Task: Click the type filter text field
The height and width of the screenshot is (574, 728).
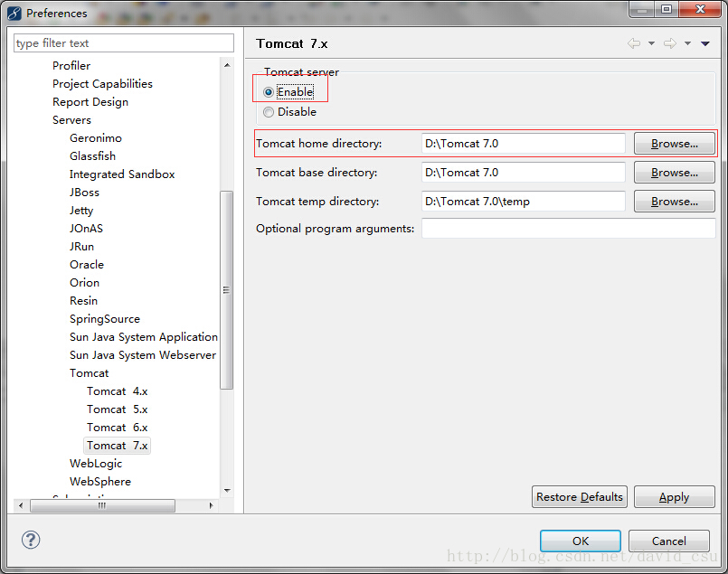Action: pos(124,43)
